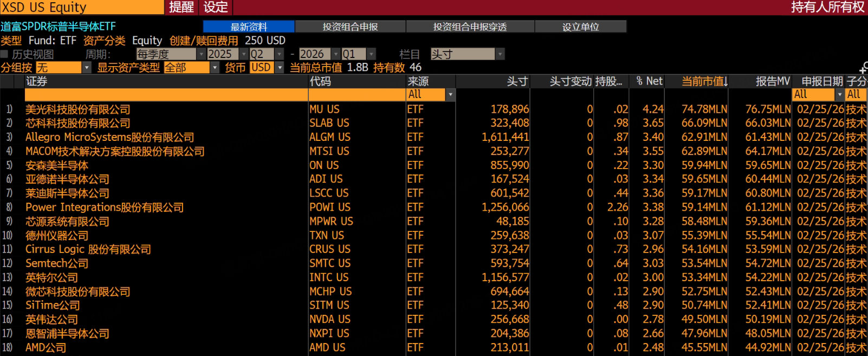Open the 英特尔公司 holding
This screenshot has width=868, height=356.
coord(51,277)
